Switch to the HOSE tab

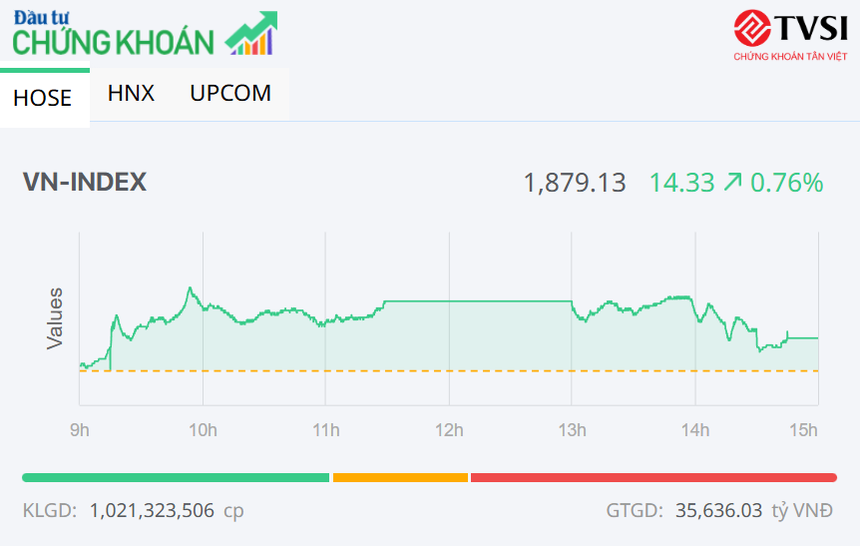click(x=43, y=98)
